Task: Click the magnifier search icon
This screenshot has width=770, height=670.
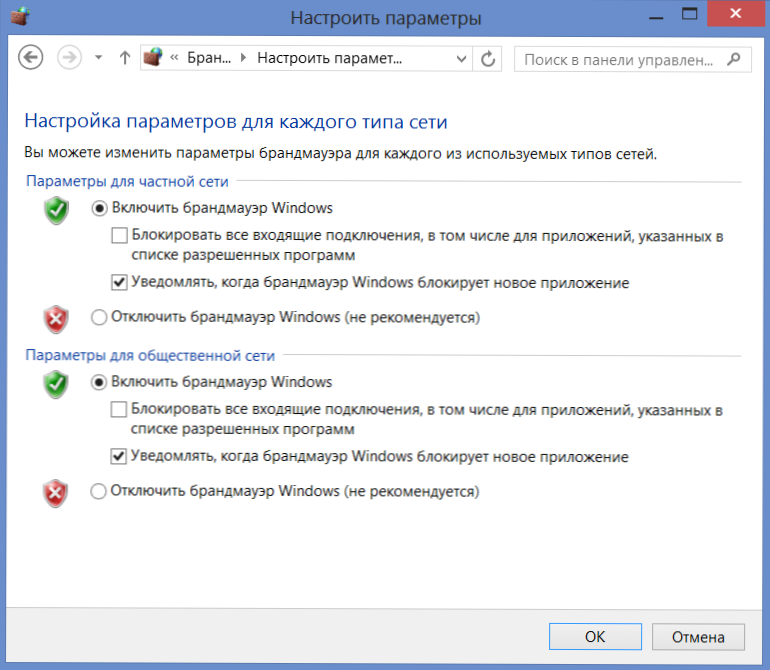Action: coord(734,59)
